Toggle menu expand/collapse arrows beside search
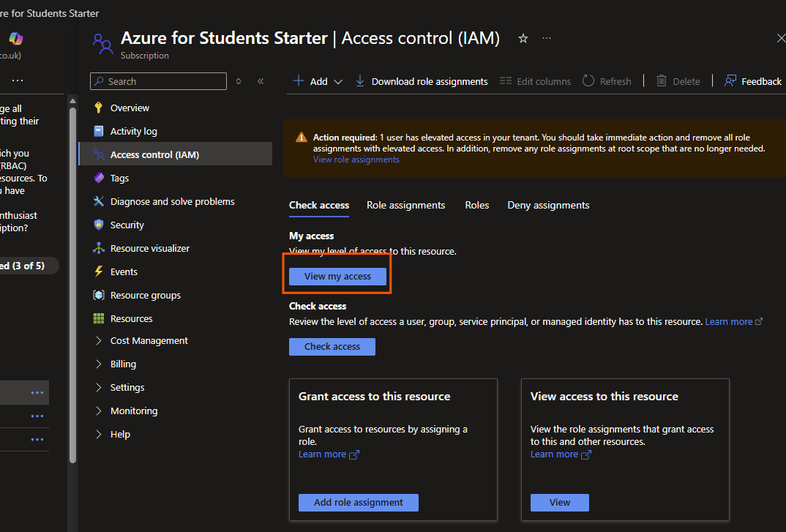 pos(239,81)
